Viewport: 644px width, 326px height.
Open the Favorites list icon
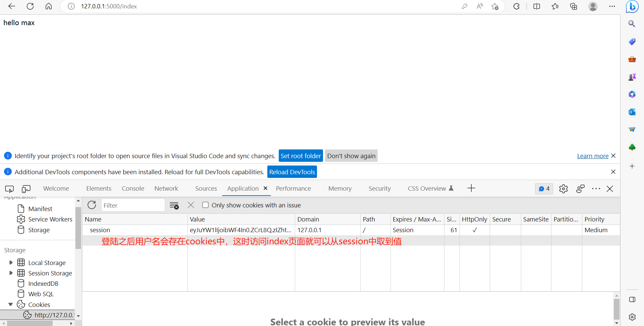[555, 6]
